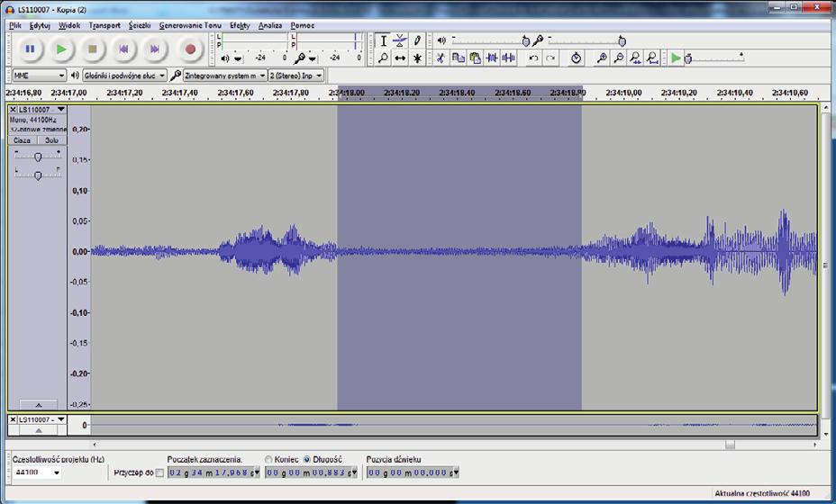Screen dimensions: 836x504
Task: Start playback with the green Play button
Action: coord(60,49)
